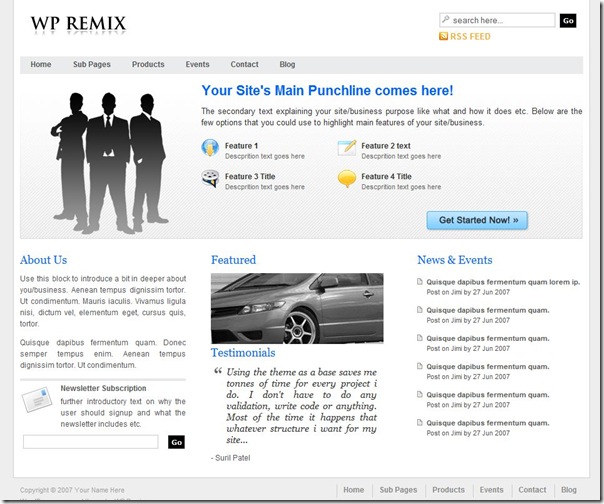
Task: Focus the newsletter email input field
Action: click(x=91, y=442)
